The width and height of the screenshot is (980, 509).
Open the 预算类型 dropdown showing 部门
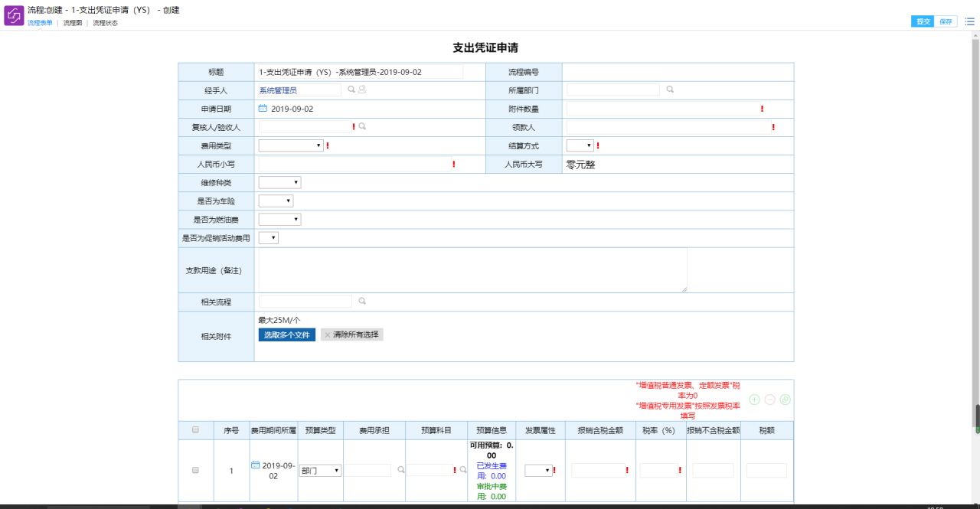pos(320,471)
